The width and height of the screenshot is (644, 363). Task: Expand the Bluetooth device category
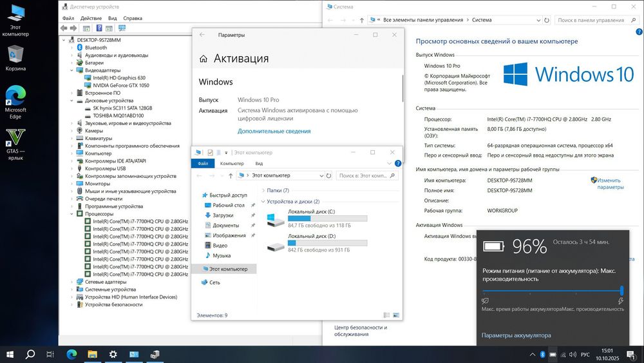point(71,48)
